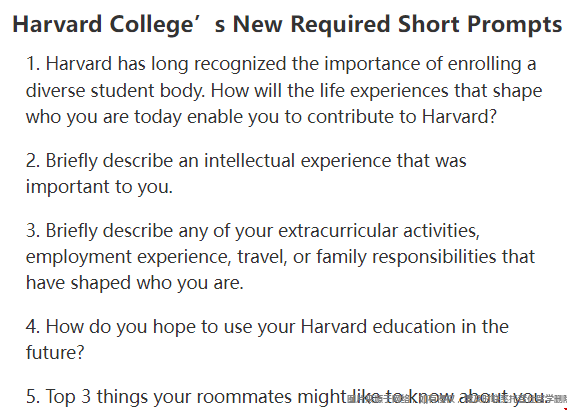
Task: Click the word 'education' in prompt 4
Action: [414, 326]
